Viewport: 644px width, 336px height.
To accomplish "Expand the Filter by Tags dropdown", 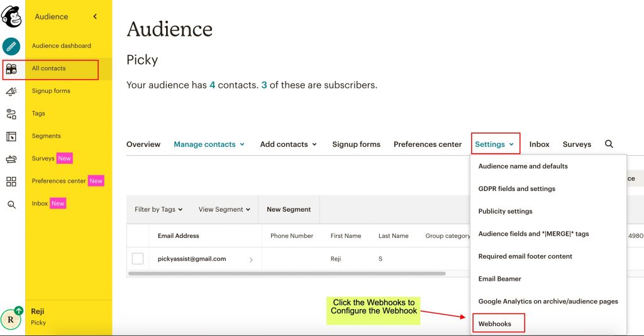I will [158, 210].
